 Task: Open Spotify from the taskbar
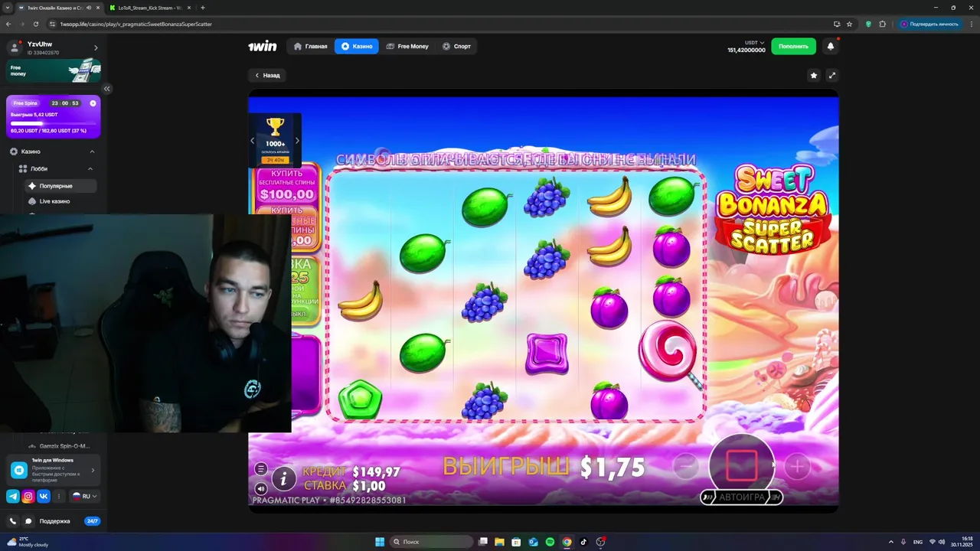pos(550,542)
